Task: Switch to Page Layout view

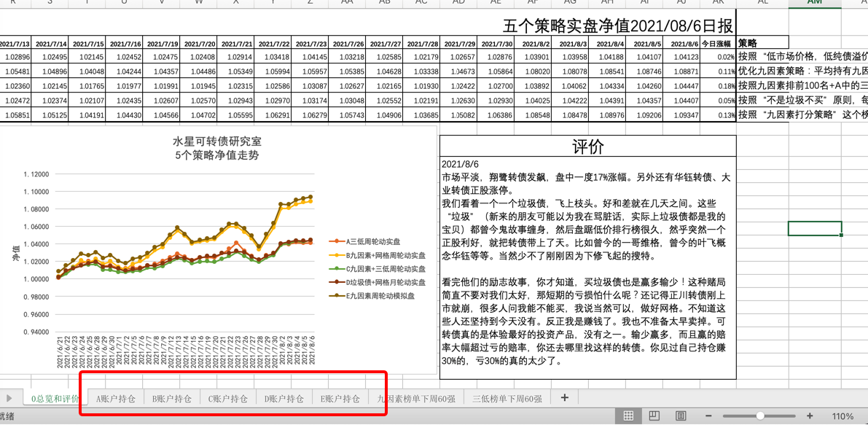Action: tap(654, 416)
